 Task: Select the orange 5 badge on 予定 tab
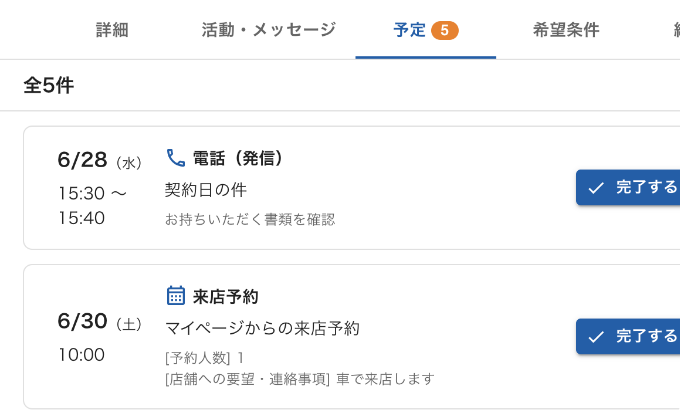pos(445,30)
